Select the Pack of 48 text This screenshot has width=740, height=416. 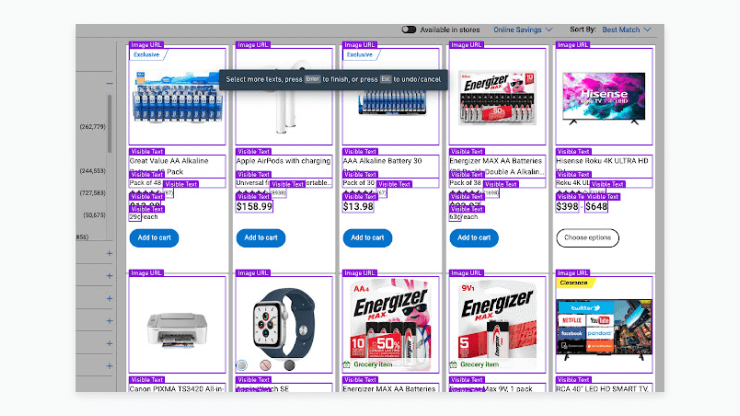click(x=145, y=183)
